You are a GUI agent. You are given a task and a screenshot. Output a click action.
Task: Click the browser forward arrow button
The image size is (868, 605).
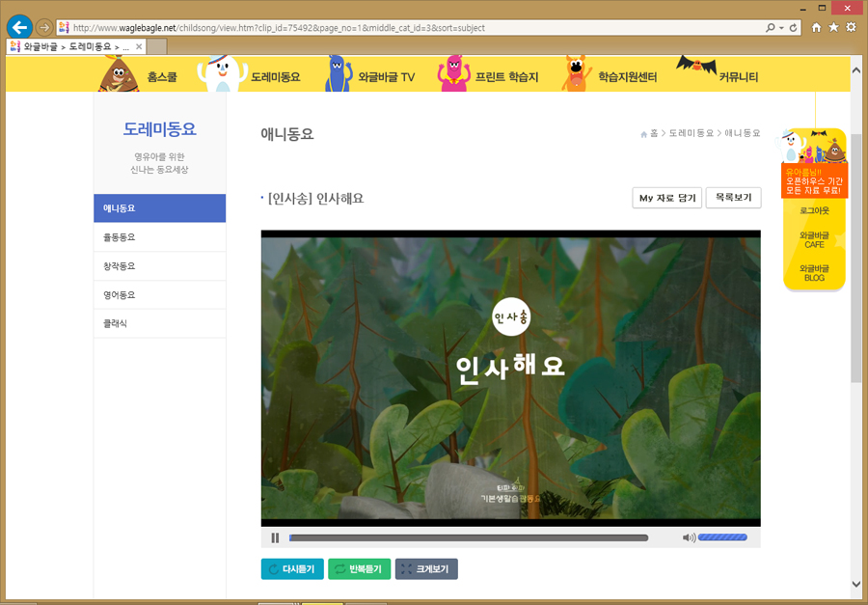(x=43, y=27)
